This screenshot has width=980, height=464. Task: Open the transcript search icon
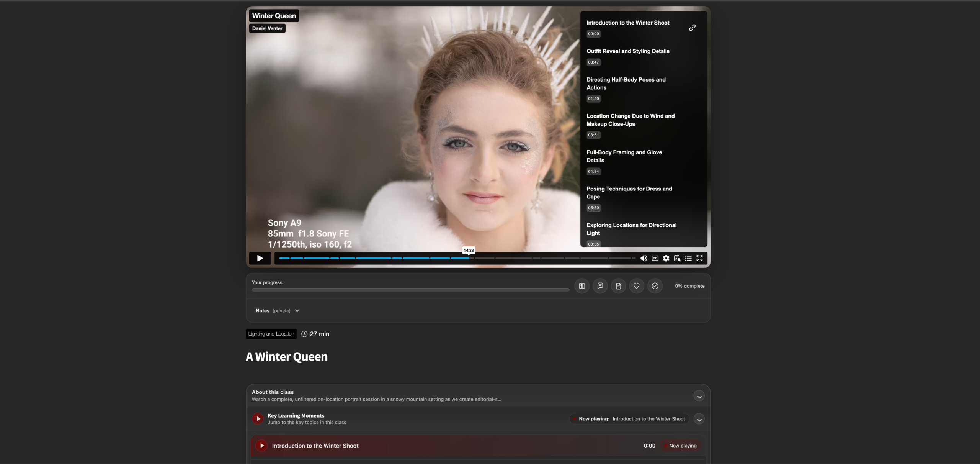tap(677, 258)
